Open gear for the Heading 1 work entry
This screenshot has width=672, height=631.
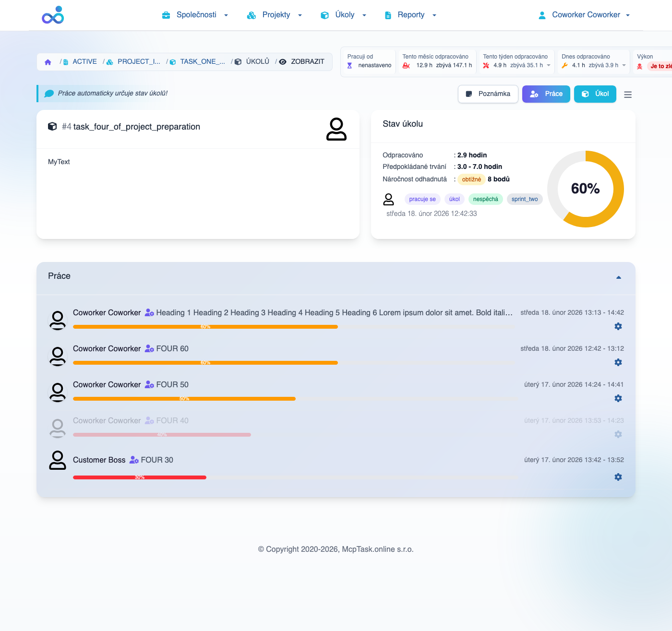618,326
